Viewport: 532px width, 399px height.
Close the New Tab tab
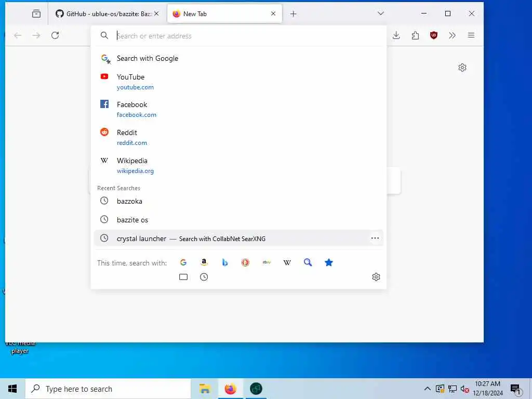tap(273, 14)
